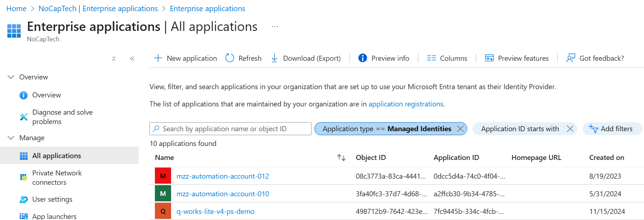Click the application search box

click(231, 129)
